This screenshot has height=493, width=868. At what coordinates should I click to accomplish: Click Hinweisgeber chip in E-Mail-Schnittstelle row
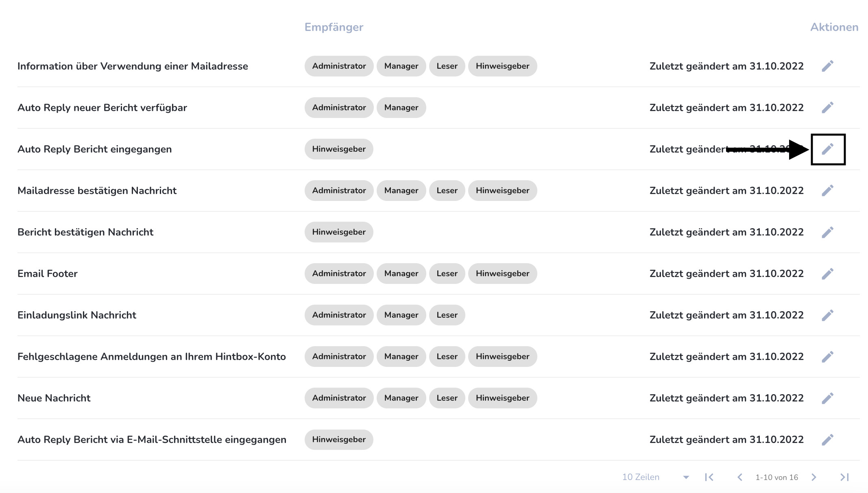[x=339, y=439]
